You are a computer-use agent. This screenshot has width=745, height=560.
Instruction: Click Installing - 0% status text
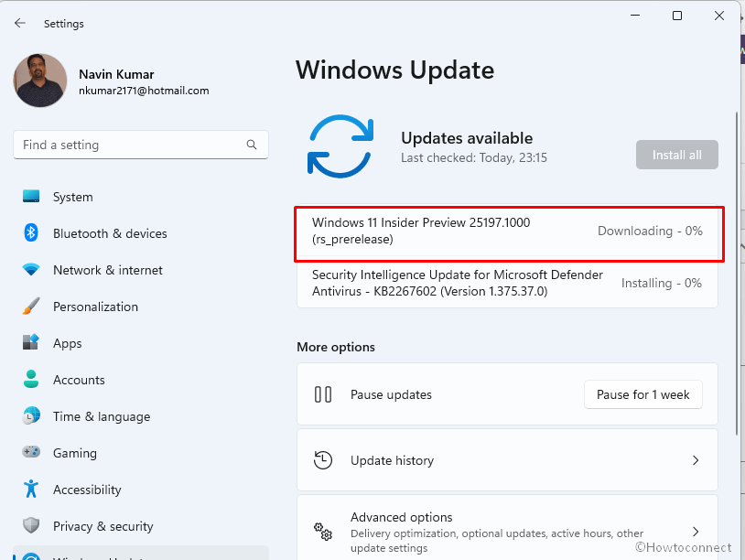(x=662, y=283)
